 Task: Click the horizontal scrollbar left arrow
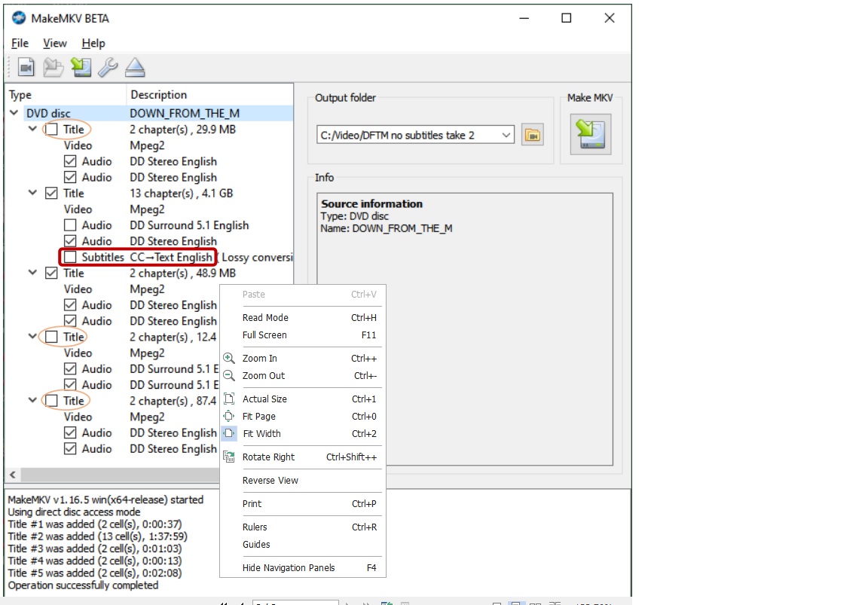pyautogui.click(x=12, y=475)
